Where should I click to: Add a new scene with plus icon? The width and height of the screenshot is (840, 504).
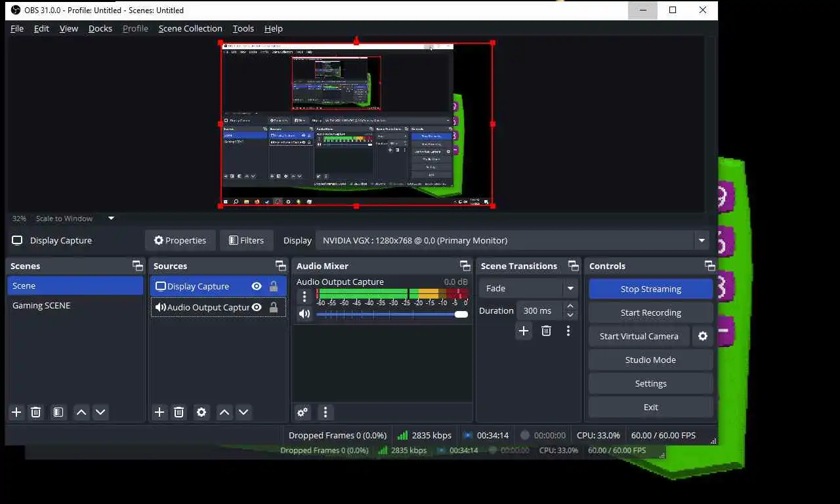[16, 412]
